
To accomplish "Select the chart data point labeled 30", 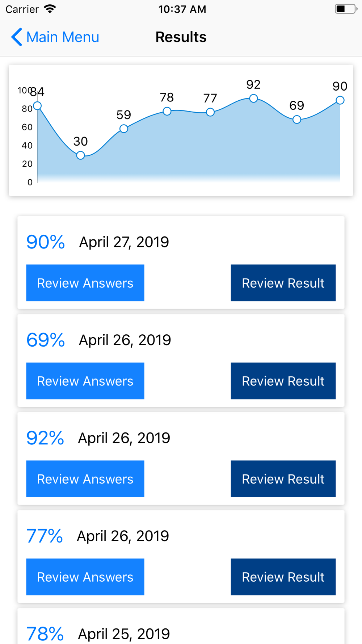I will pos(80,155).
